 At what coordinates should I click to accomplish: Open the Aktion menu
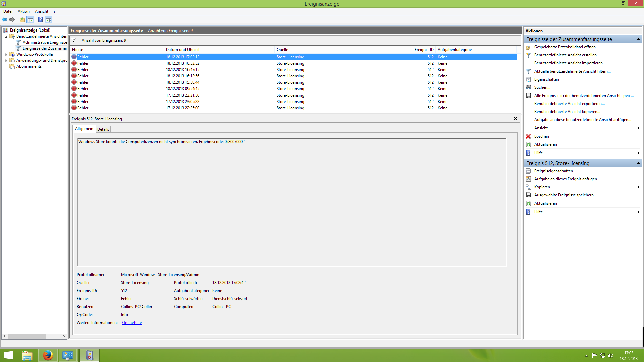point(23,11)
